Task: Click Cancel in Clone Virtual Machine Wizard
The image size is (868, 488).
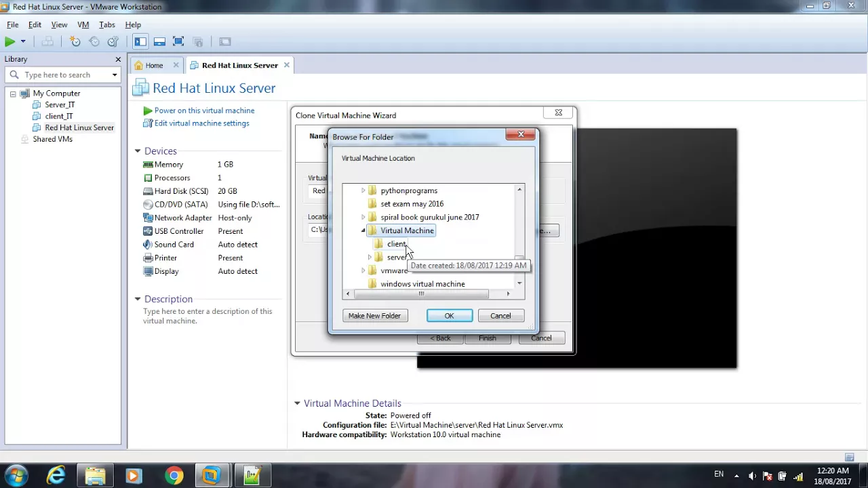Action: tap(541, 338)
